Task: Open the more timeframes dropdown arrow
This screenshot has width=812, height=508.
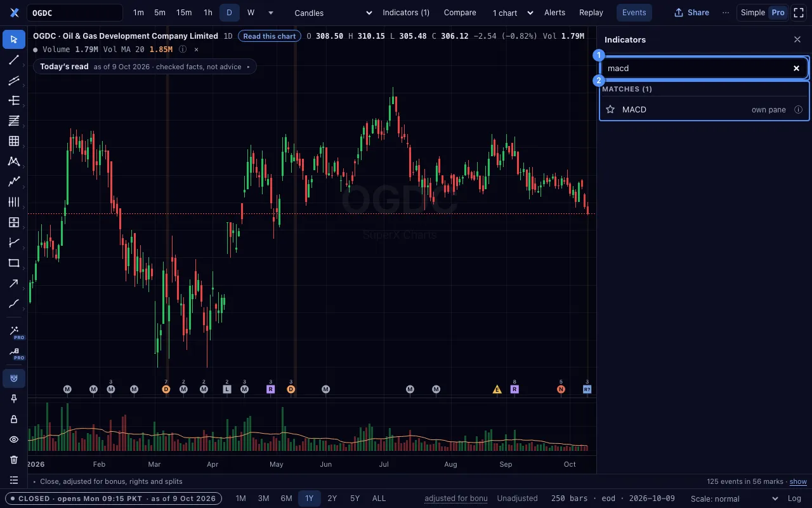Action: (271, 13)
